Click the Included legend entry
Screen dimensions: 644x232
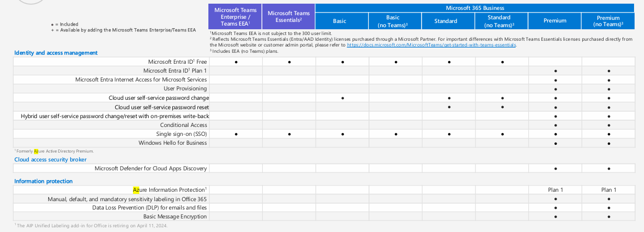tap(63, 24)
